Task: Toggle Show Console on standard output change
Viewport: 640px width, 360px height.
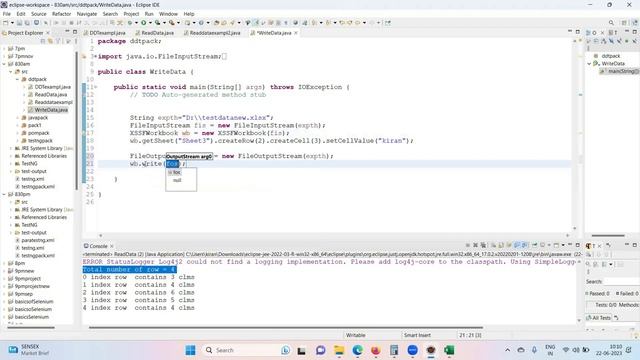Action: [517, 245]
